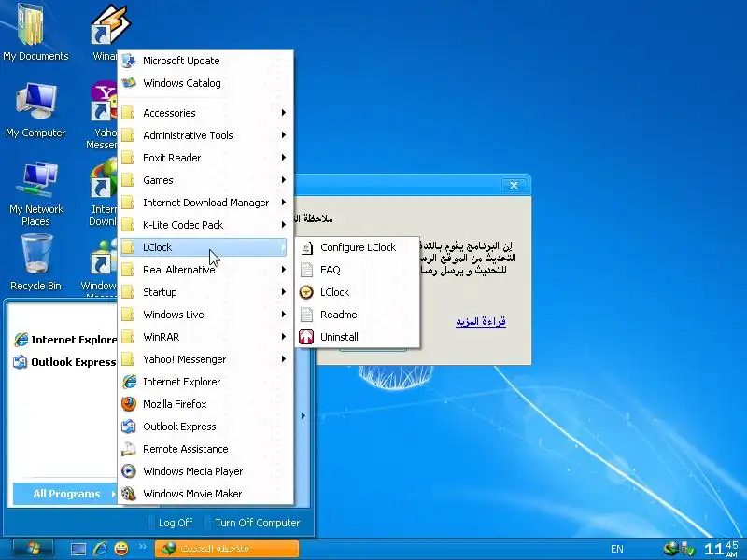
Task: Choose Configure LClock from submenu
Action: (x=358, y=247)
